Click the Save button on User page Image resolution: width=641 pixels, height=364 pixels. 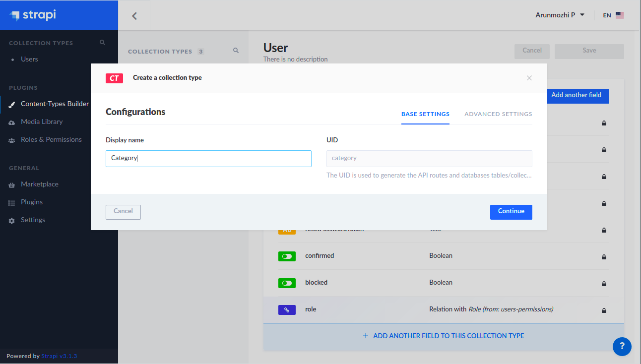pos(589,51)
